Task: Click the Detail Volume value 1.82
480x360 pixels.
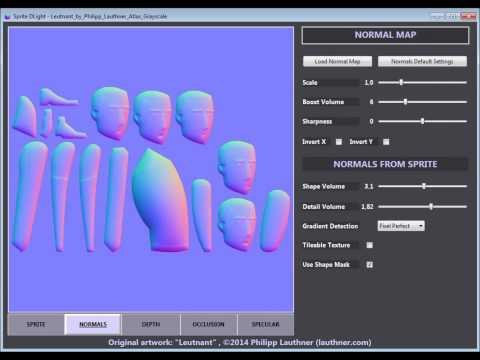Action: (x=366, y=207)
